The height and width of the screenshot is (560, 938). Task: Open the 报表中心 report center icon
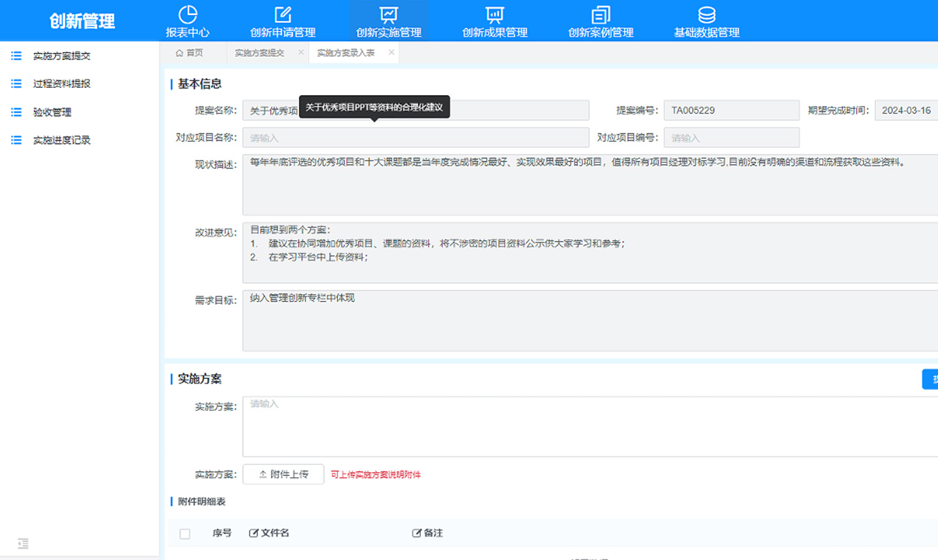point(188,13)
